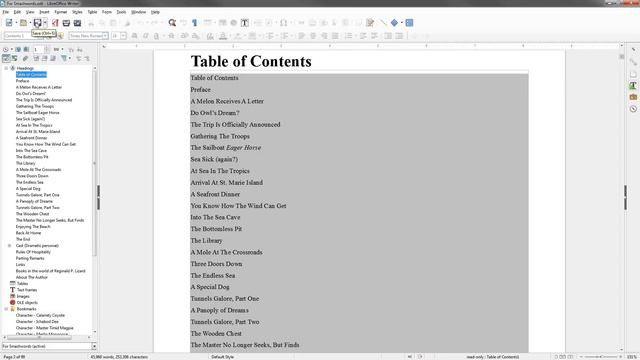Click the Save icon in toolbar
The width and height of the screenshot is (640, 360).
tap(38, 23)
